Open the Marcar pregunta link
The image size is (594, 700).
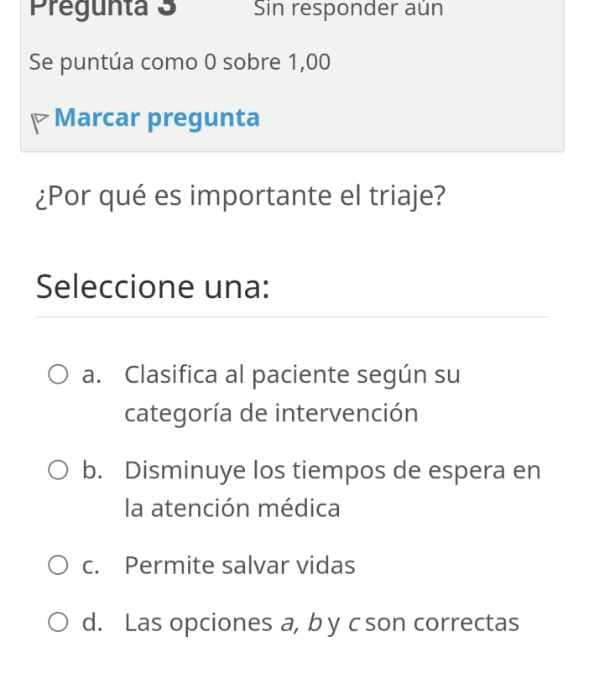pos(157,118)
